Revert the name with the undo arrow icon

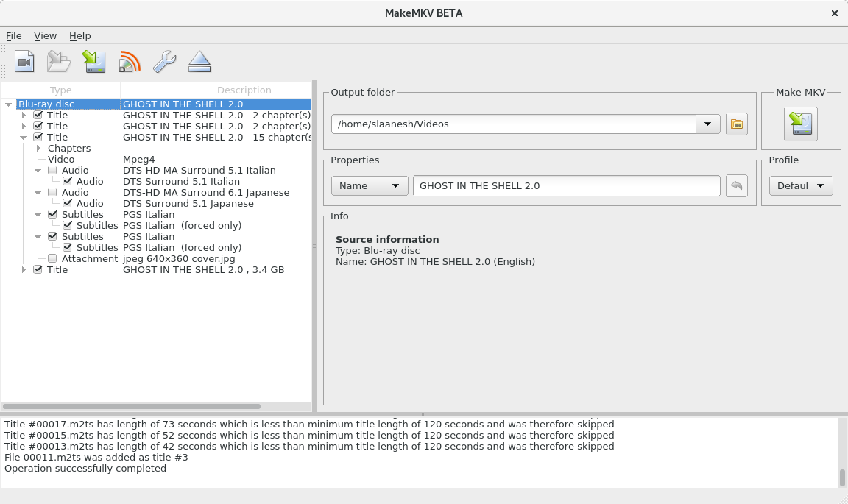pyautogui.click(x=736, y=186)
